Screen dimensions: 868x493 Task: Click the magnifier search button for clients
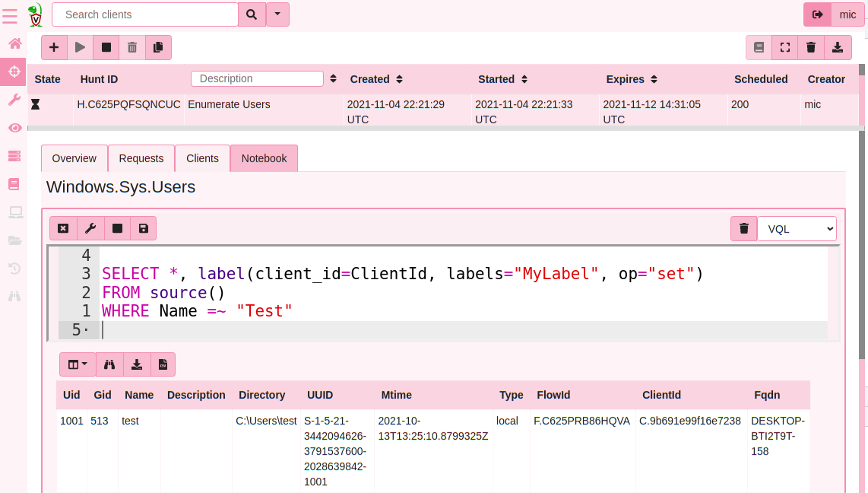[252, 14]
